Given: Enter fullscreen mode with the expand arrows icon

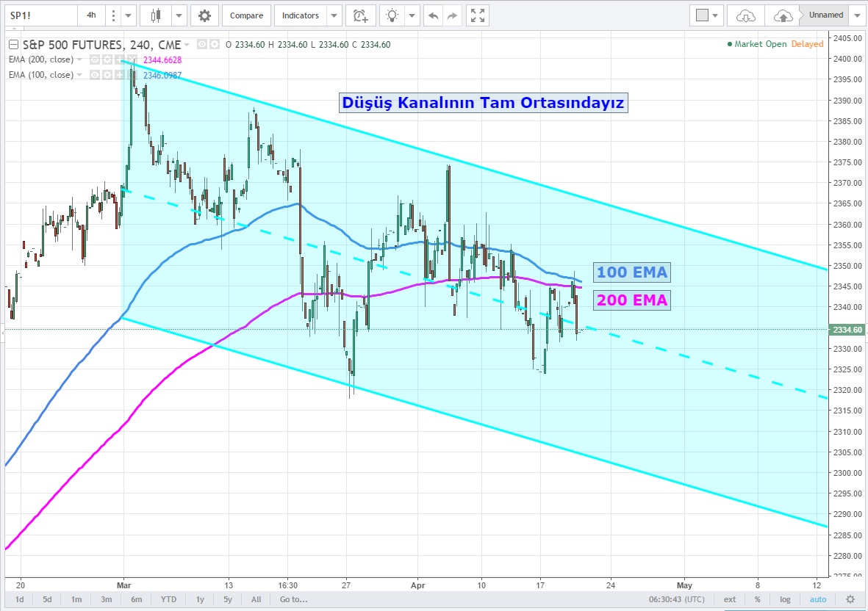Looking at the screenshot, I should 477,15.
